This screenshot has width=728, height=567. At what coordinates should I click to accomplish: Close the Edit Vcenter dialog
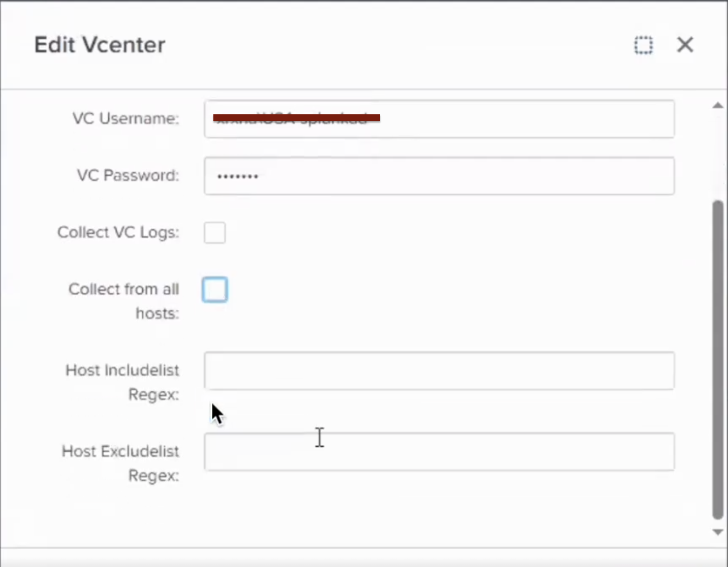[685, 45]
